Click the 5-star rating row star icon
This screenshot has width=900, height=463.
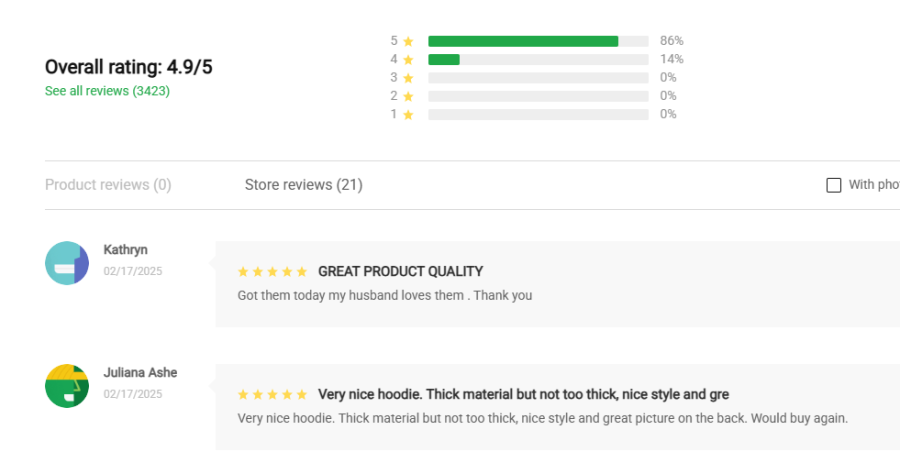408,41
